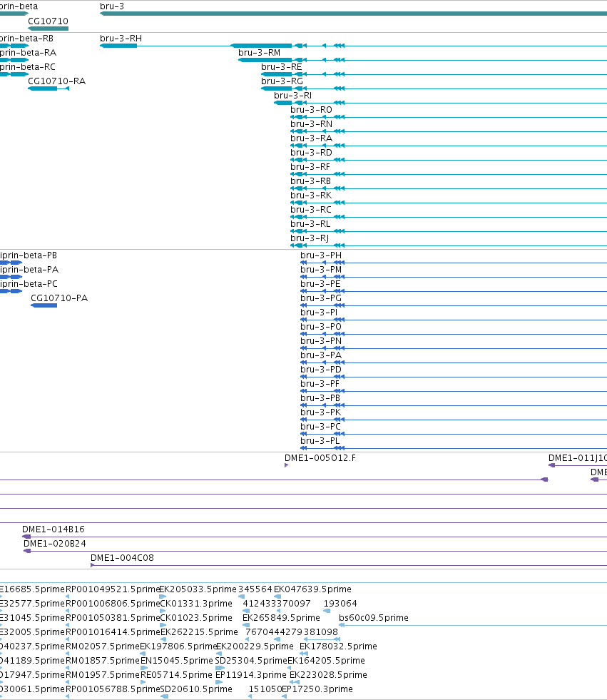Click the CG10710-PA protein label
Viewport: 607px width, 700px height.
[59, 298]
